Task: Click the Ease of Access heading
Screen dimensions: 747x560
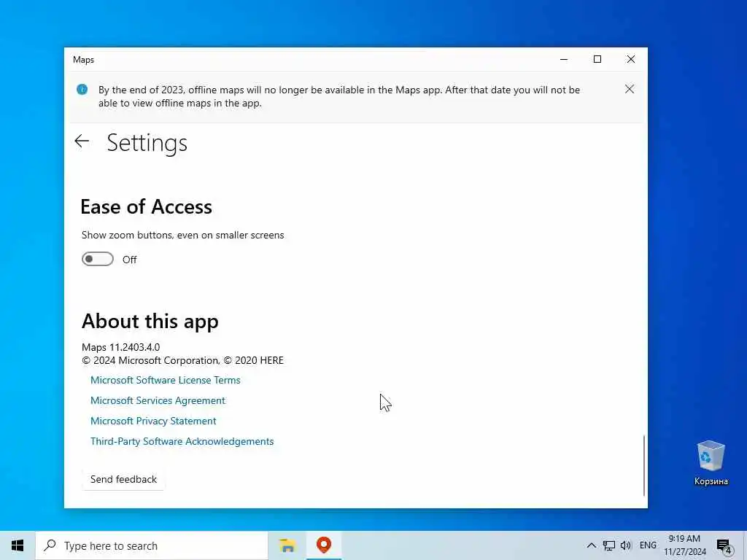Action: (x=146, y=206)
